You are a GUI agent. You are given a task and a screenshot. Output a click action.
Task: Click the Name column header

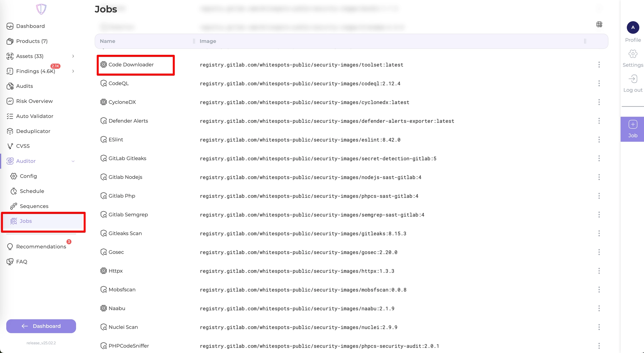click(x=108, y=41)
